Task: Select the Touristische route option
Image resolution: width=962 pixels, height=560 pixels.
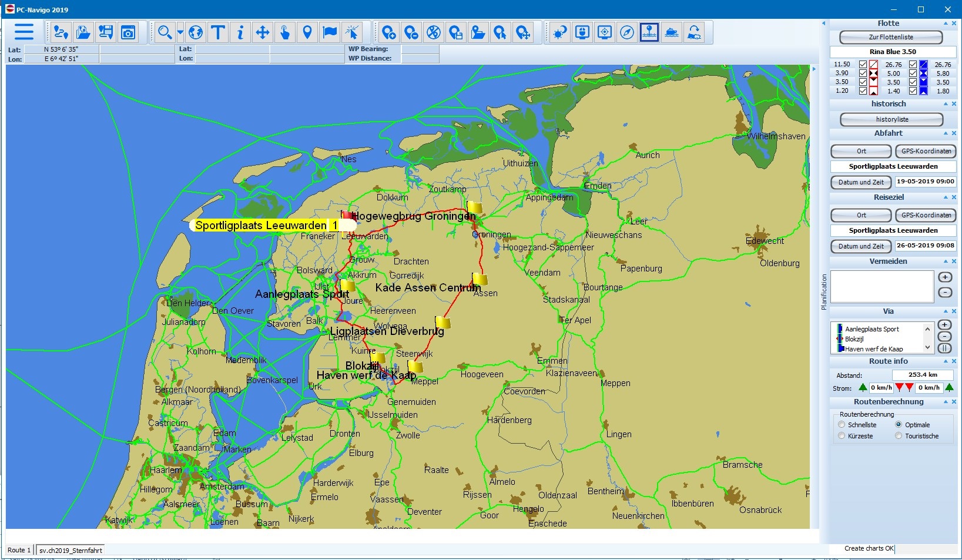Action: pos(899,436)
